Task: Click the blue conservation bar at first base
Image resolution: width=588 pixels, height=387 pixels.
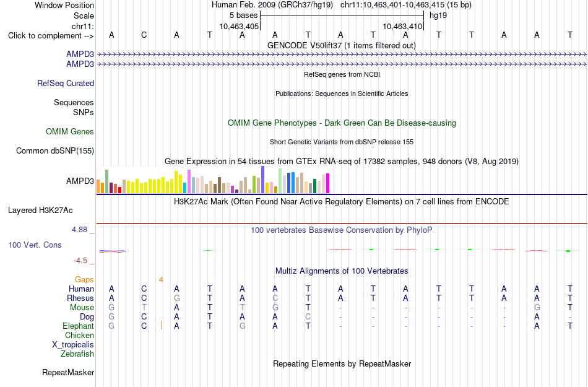Action: coord(112,251)
